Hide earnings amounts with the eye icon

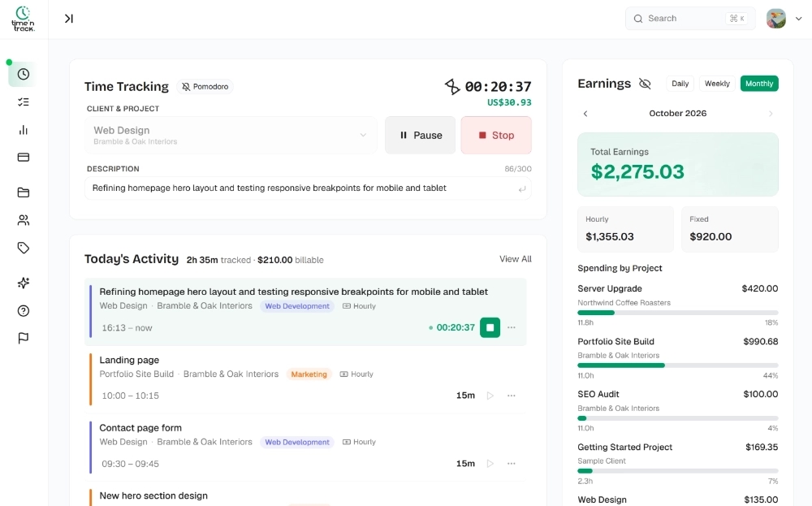click(x=645, y=84)
